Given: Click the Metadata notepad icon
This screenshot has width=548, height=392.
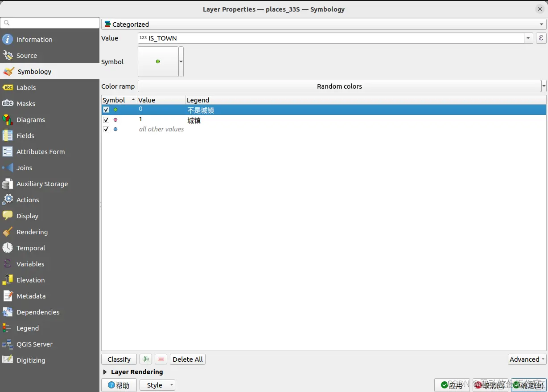Looking at the screenshot, I should point(8,296).
